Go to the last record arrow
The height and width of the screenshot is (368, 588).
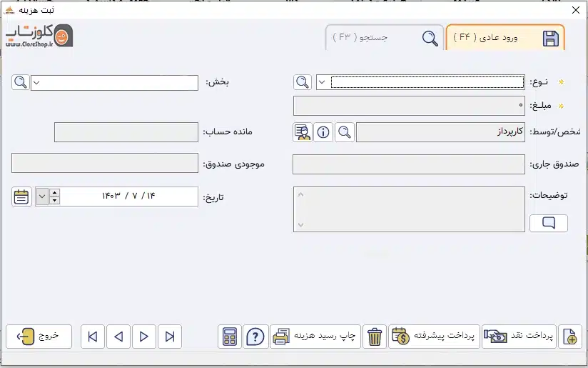click(x=170, y=337)
